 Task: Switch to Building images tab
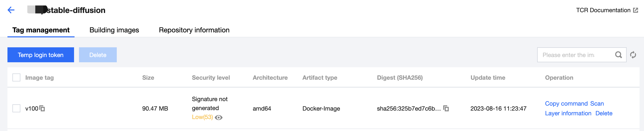[x=114, y=30]
